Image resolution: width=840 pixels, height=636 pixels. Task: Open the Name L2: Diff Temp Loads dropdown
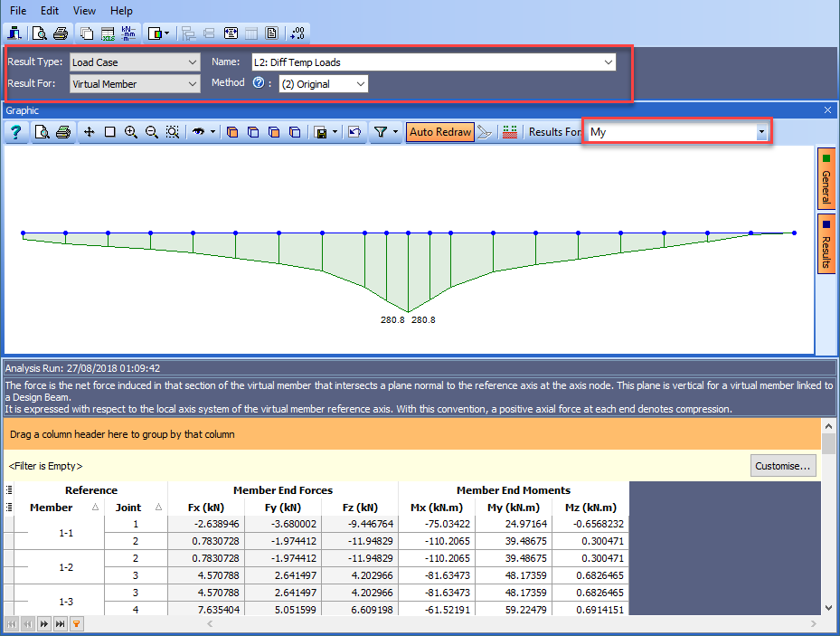[x=433, y=62]
